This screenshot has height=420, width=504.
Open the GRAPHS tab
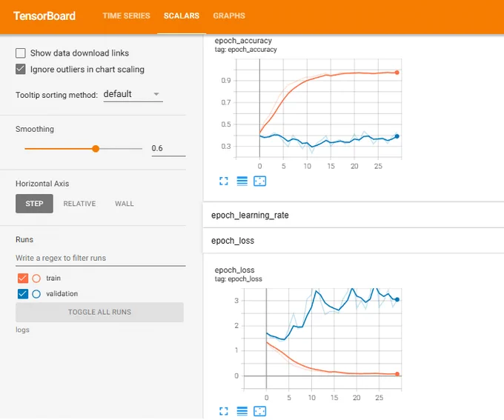[229, 16]
